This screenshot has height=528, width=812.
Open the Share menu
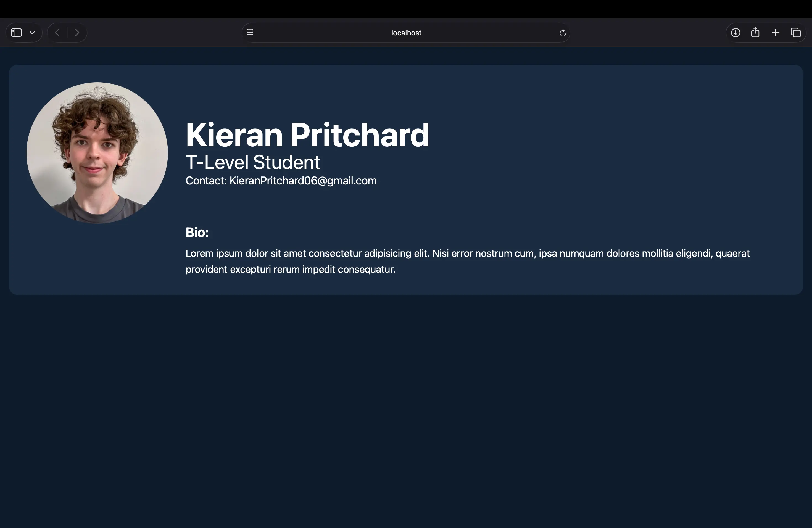coord(756,32)
